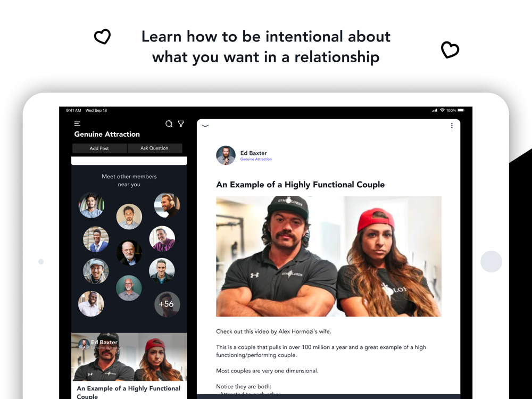The width and height of the screenshot is (532, 399).
Task: Tap member avatar wearing purple shirt
Action: point(162,238)
